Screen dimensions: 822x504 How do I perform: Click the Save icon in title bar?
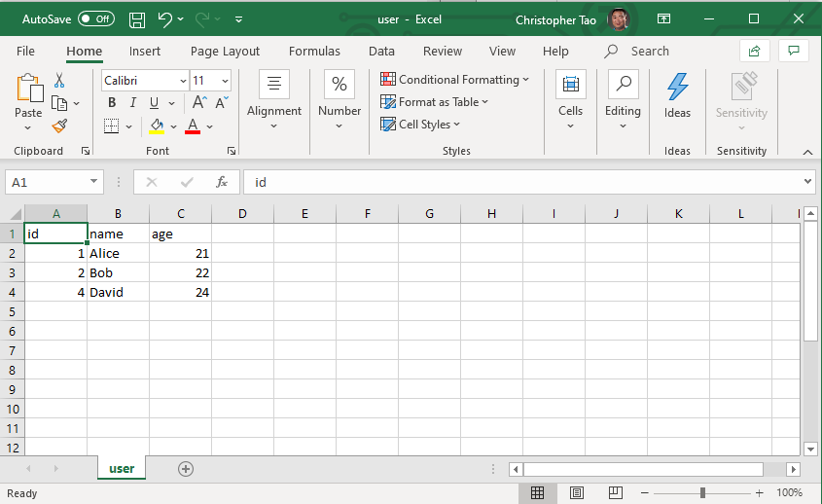[x=137, y=19]
